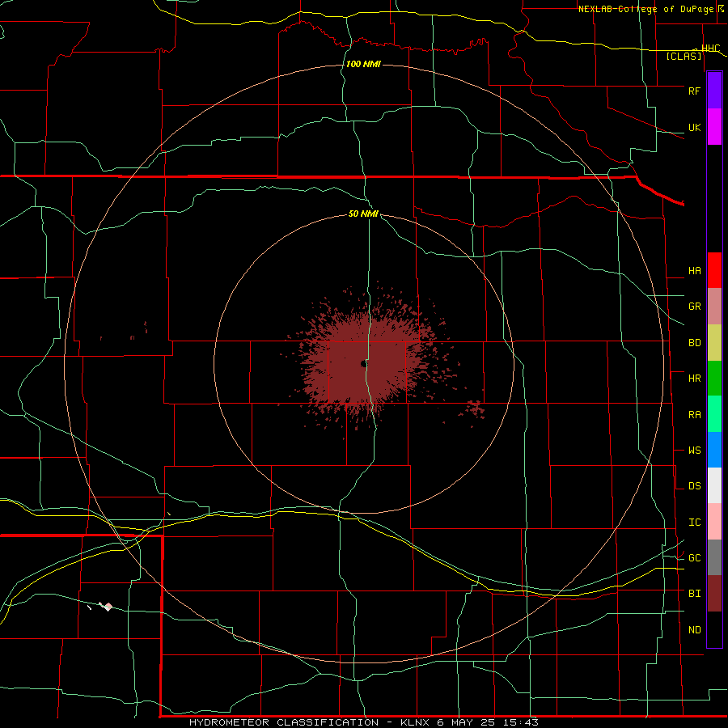
Task: Click the black radar site dot at center
Action: (362, 364)
